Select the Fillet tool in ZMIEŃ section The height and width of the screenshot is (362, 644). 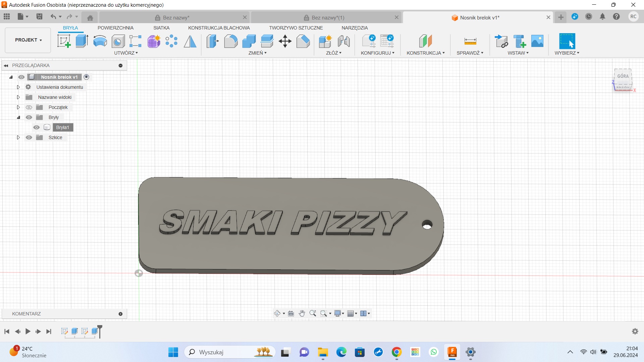pos(231,41)
